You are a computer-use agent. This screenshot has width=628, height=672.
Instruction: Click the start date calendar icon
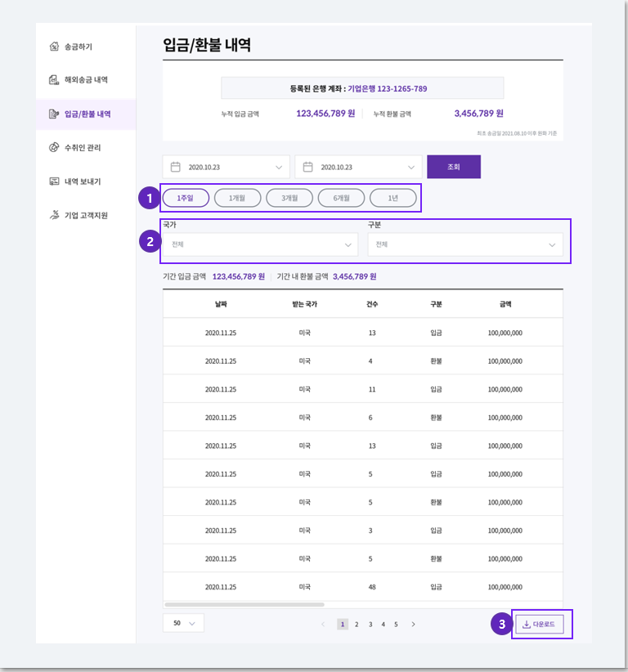tap(176, 167)
